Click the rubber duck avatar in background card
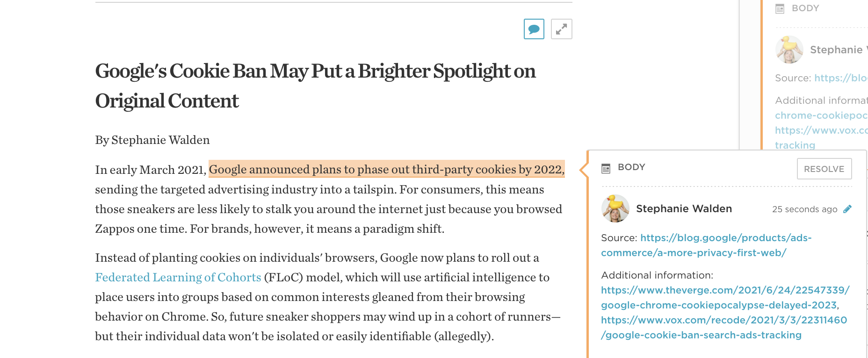Viewport: 868px width, 358px height. click(789, 50)
